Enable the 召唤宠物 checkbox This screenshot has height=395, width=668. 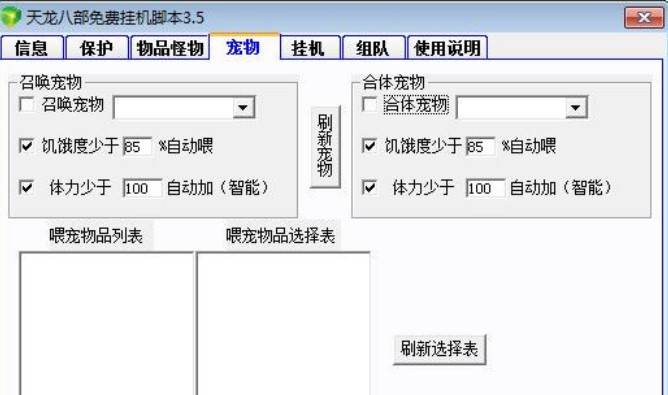(26, 105)
